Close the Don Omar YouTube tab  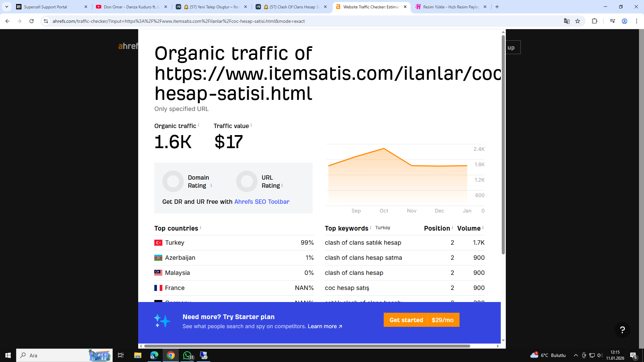(166, 7)
